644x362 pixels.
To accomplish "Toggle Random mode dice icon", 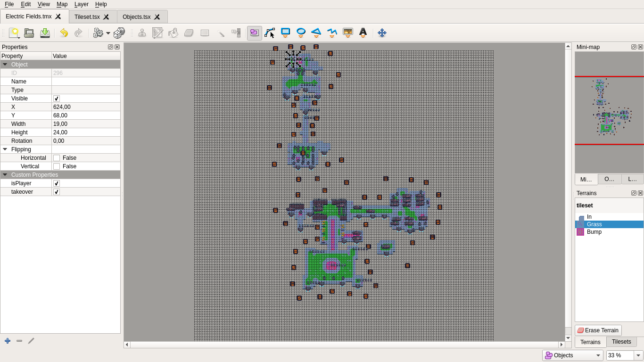I will 119,33.
